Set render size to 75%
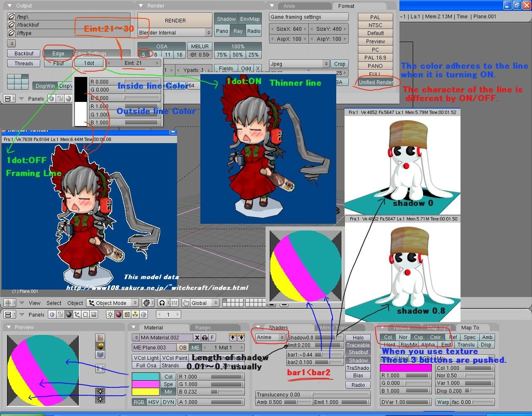 (222, 55)
